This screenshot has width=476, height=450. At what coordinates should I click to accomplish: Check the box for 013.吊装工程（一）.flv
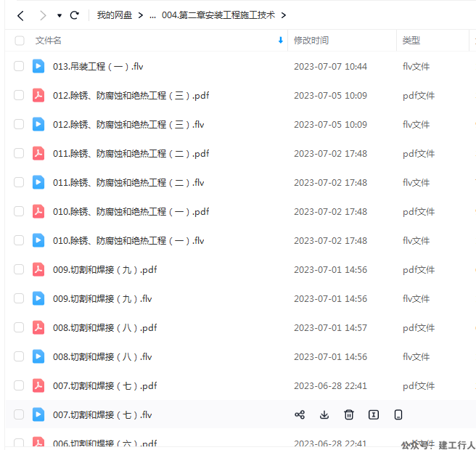[19, 66]
